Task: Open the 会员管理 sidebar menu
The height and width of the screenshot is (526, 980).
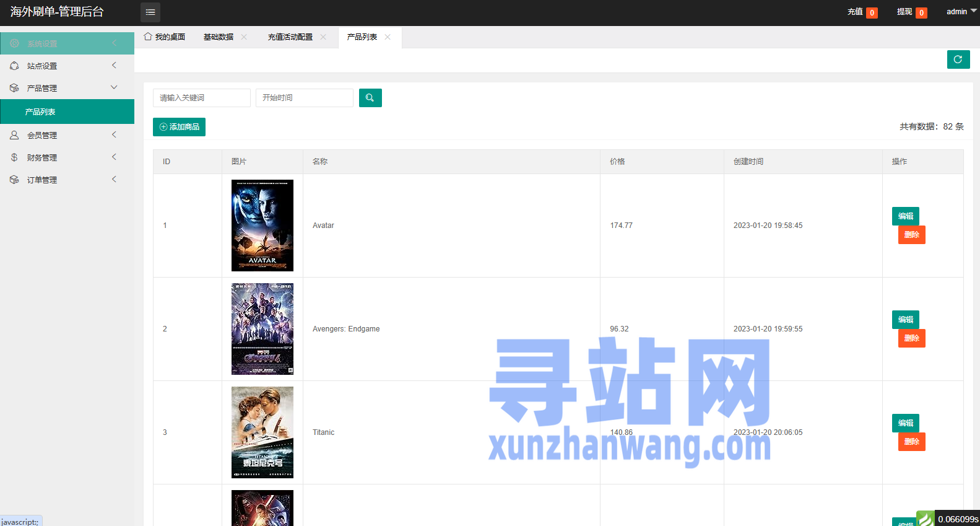Action: click(67, 135)
